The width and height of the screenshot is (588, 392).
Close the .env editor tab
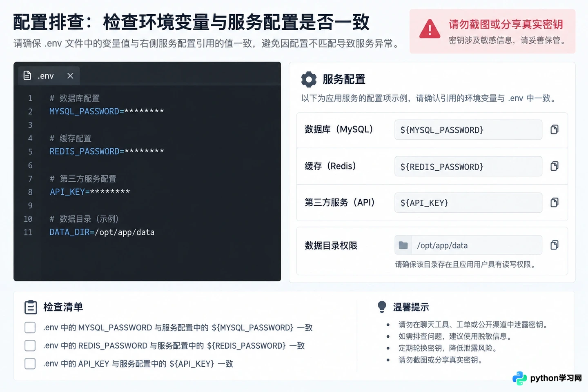[x=70, y=76]
